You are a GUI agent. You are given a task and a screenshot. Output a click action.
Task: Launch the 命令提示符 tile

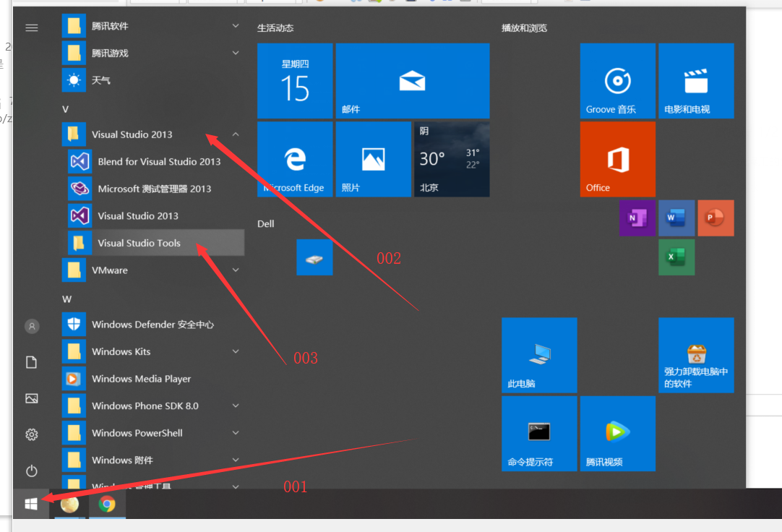tap(539, 434)
